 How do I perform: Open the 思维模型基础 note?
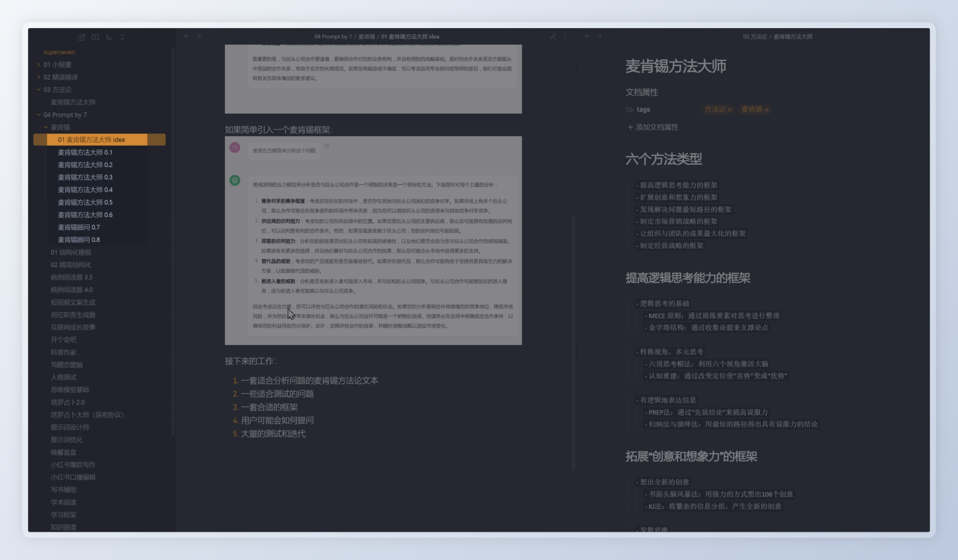70,389
